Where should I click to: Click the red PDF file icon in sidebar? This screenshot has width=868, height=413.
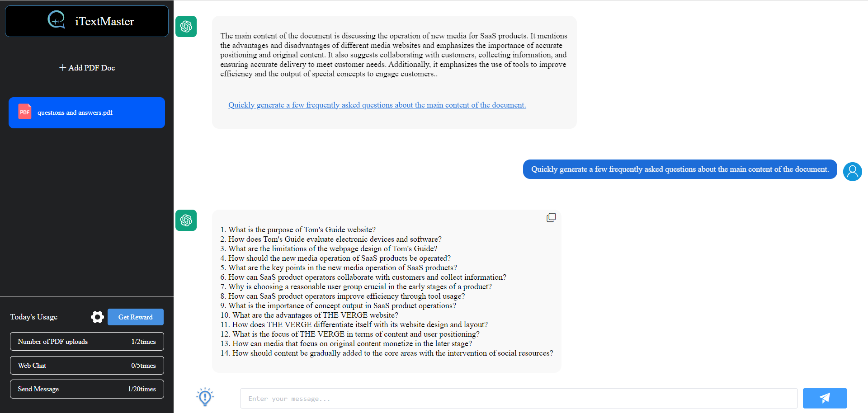[x=25, y=112]
